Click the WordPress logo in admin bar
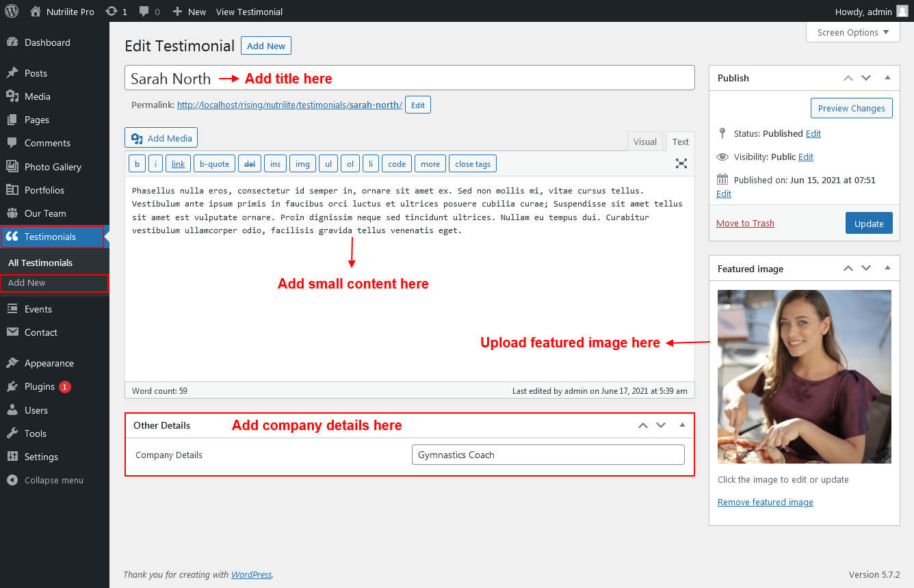Screen dimensions: 914x588 coord(12,11)
